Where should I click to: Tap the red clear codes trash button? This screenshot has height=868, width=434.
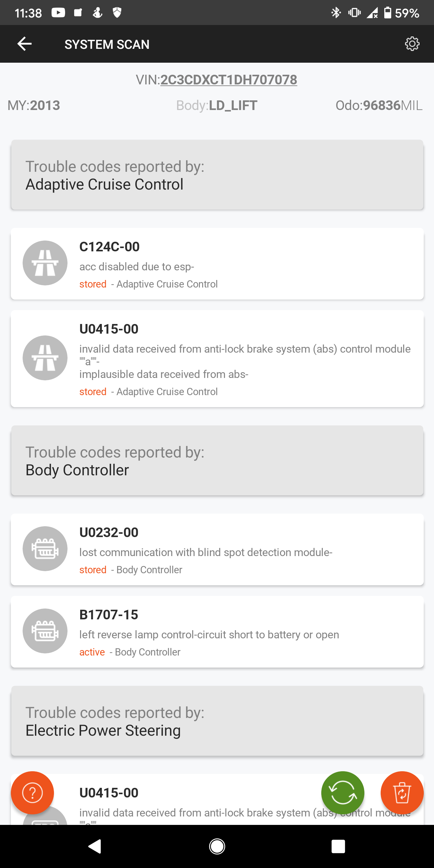click(402, 793)
